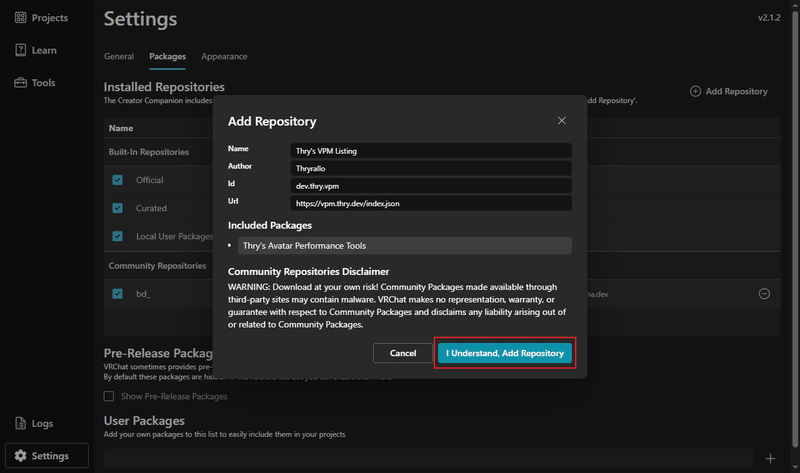Toggle the Official repository checkbox
This screenshot has height=473, width=800.
117,180
